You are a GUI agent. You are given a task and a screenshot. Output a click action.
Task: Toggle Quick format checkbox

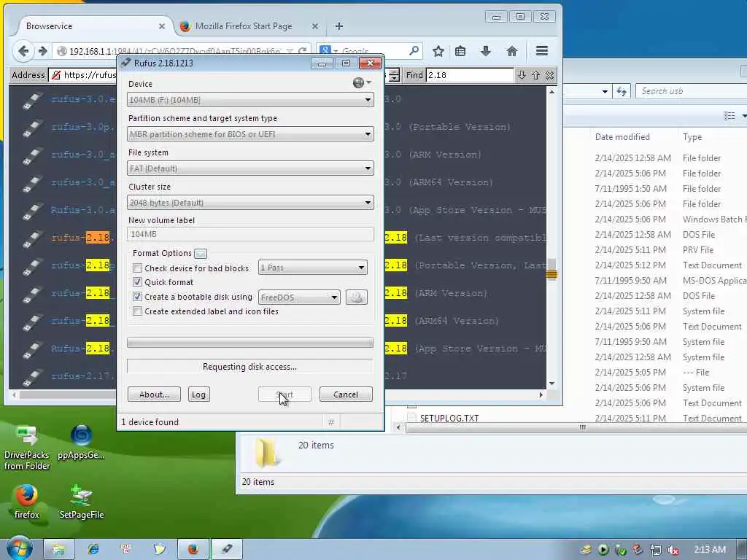tap(137, 282)
